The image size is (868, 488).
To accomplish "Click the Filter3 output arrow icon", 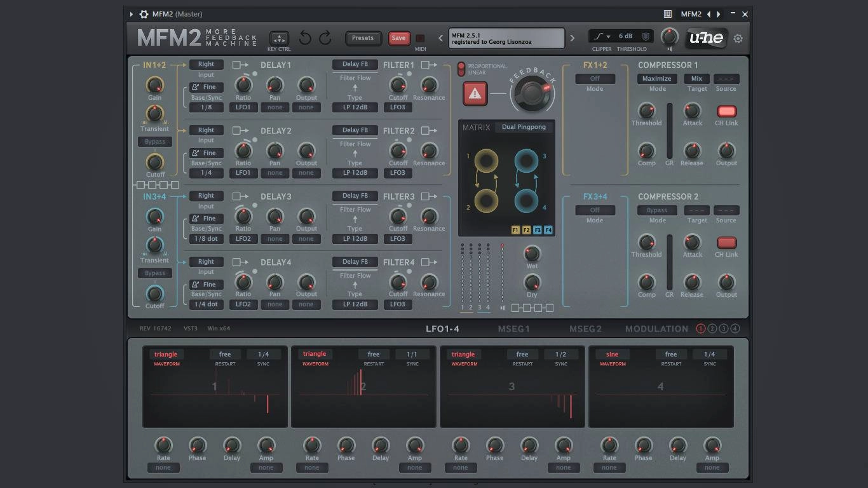I will (x=429, y=196).
